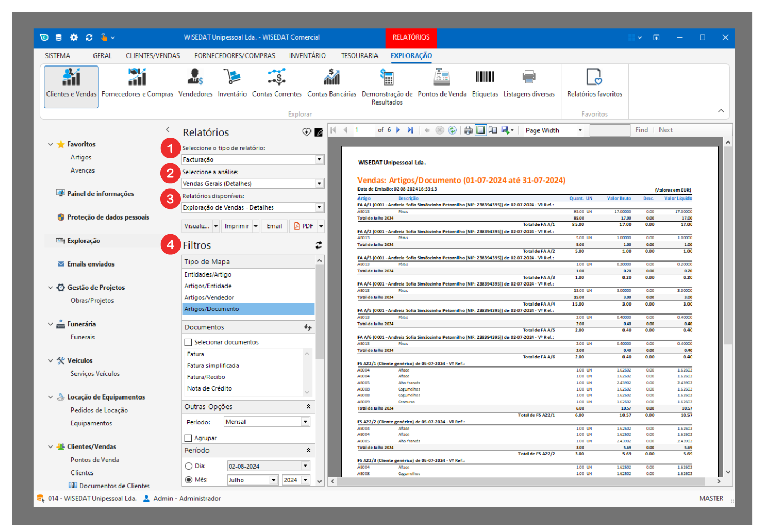Screen dimensions: 764x532
Task: Refresh the Filtros panel using its icon
Action: coord(318,245)
